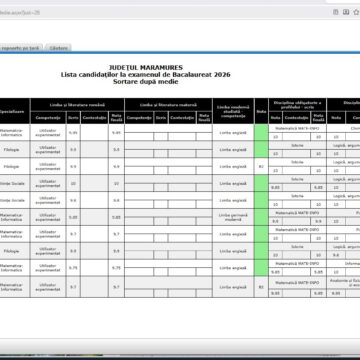360x360 pixels.
Task: Open the 'rapoarte pe țară' tab
Action: [20, 48]
